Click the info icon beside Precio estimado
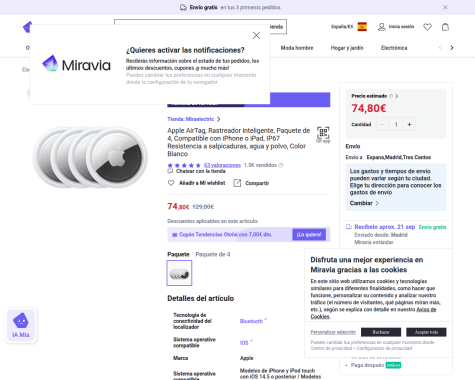The width and height of the screenshot is (475, 380). pos(391,96)
